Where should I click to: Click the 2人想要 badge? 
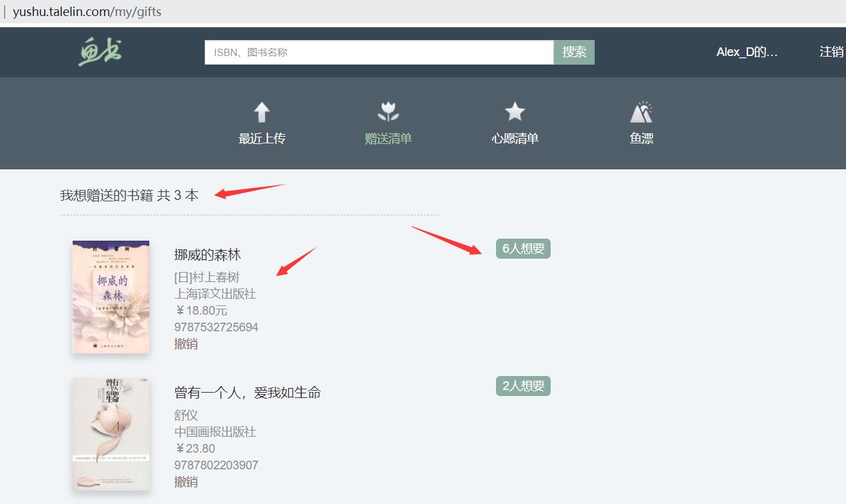click(x=523, y=385)
